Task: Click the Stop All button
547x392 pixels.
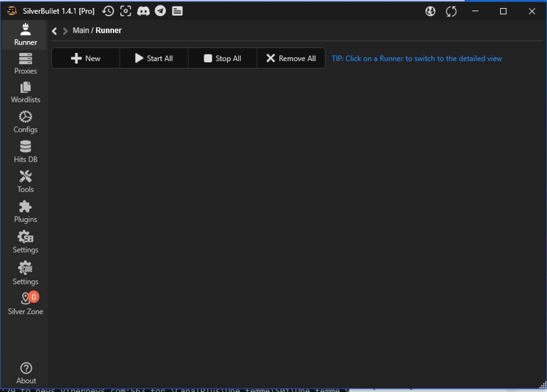Action: [x=223, y=58]
